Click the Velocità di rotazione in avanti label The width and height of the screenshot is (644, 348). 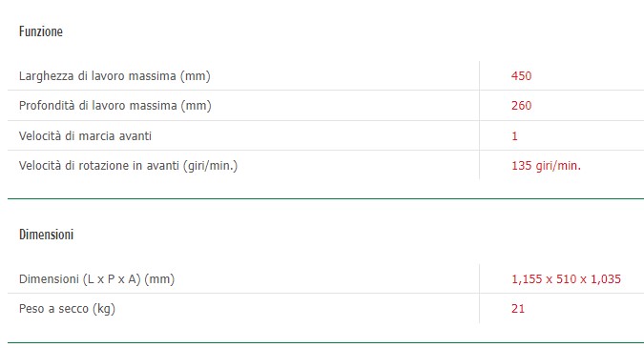click(x=128, y=165)
